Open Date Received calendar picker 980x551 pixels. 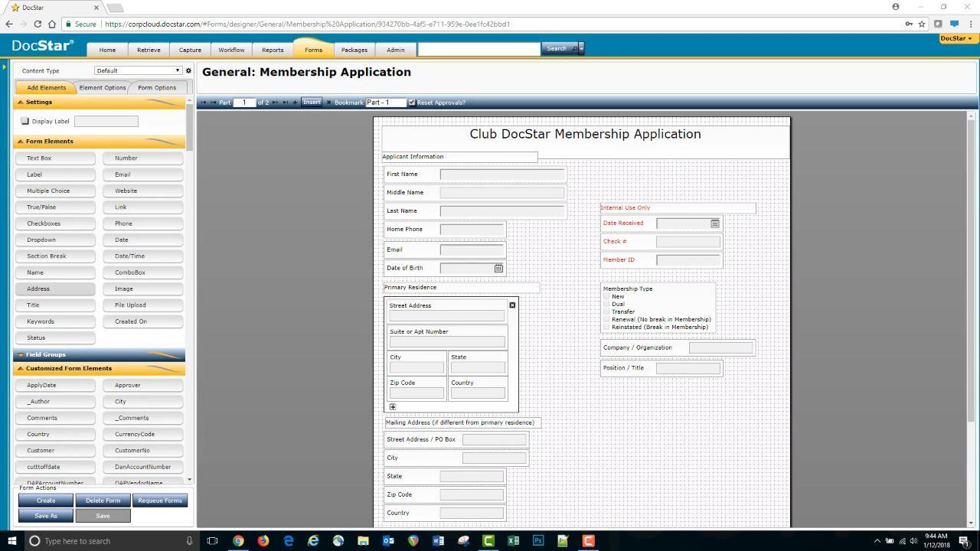click(715, 223)
